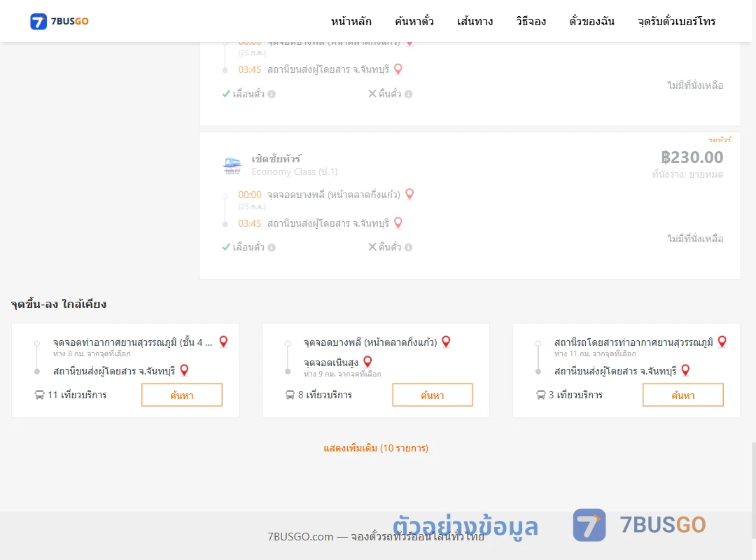Open the หน้าหลัก menu item
Screen dimensions: 756x560
(351, 21)
